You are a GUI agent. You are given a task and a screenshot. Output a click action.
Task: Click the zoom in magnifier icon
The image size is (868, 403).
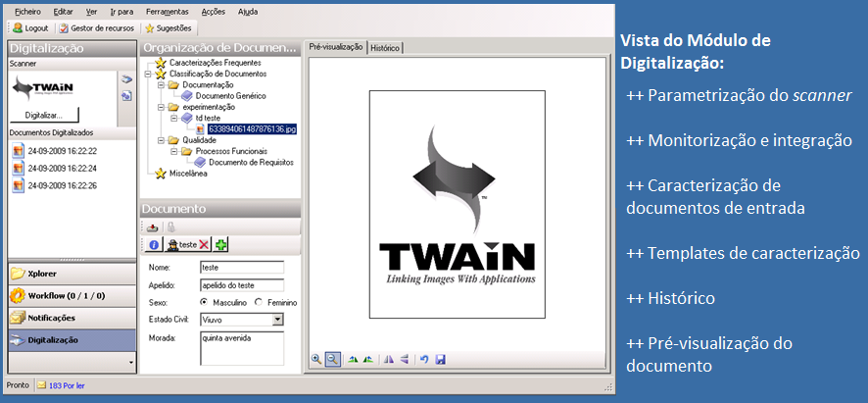click(x=316, y=359)
